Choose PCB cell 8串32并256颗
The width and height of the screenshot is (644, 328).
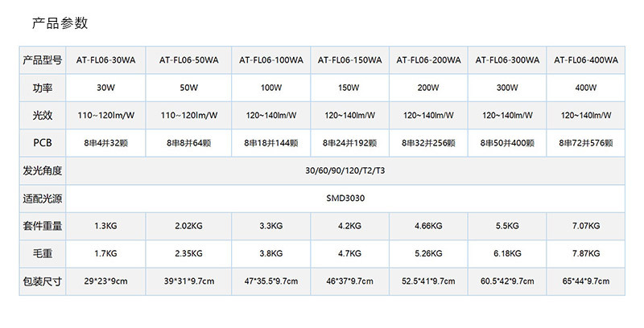(428, 143)
